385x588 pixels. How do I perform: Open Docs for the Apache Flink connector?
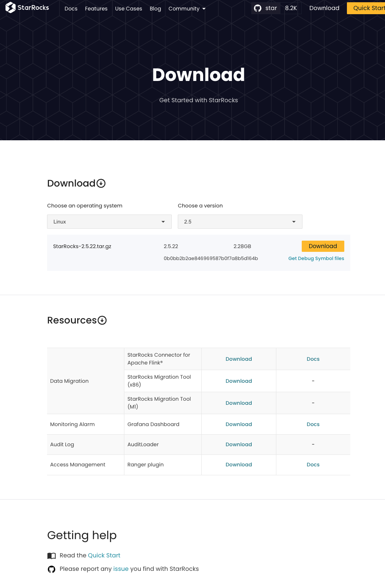[313, 359]
